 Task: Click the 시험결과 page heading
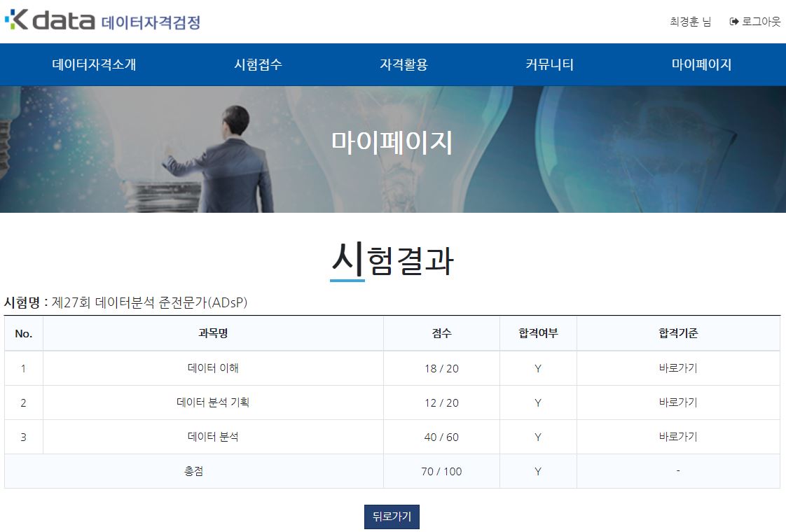click(392, 261)
